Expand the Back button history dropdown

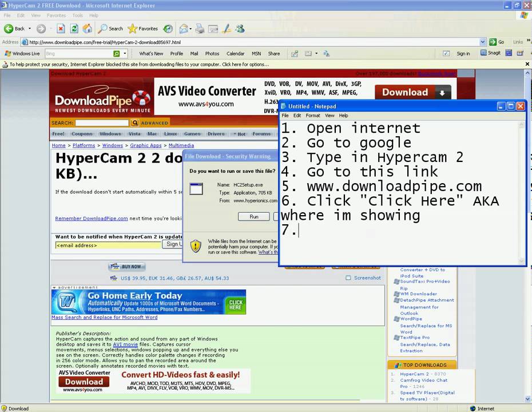30,29
